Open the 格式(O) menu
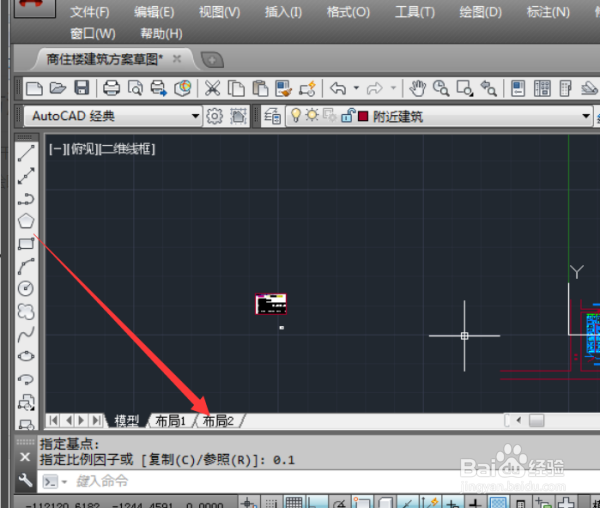The image size is (600, 508). [x=348, y=12]
